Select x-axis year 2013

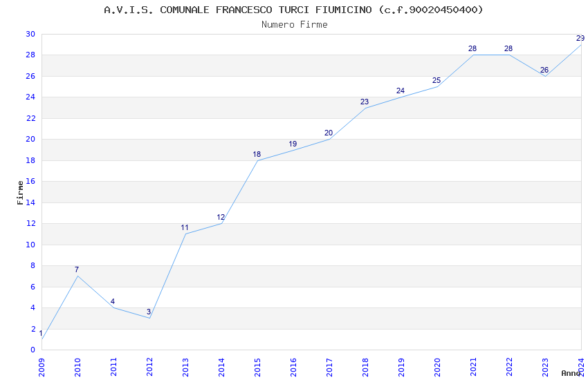pos(185,368)
